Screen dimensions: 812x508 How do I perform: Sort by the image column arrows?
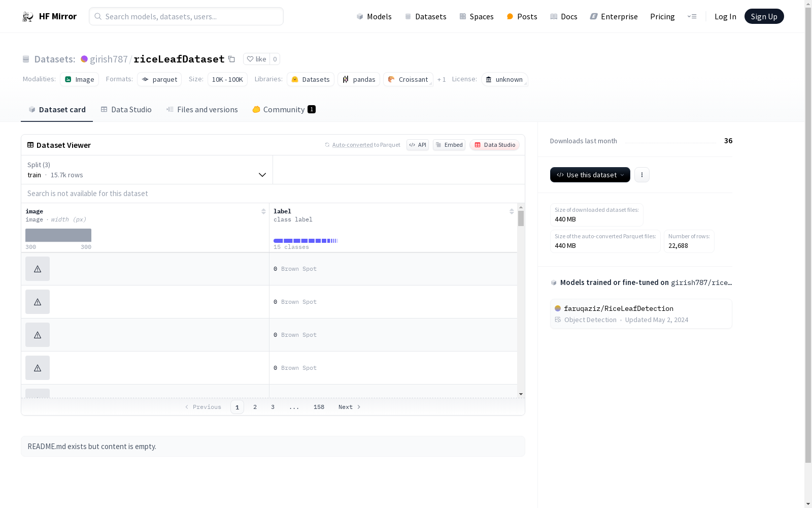[x=263, y=211]
